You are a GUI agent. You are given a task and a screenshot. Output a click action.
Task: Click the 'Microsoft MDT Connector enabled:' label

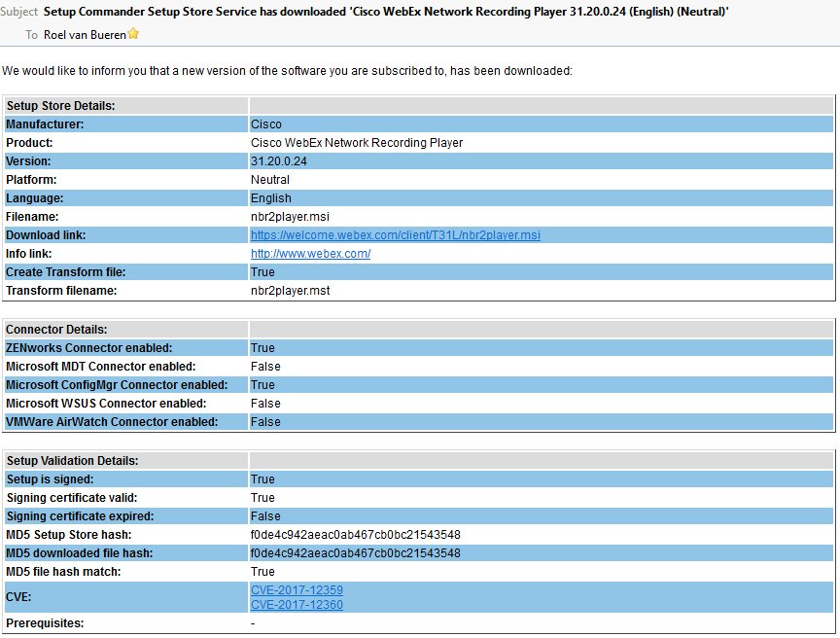click(101, 367)
